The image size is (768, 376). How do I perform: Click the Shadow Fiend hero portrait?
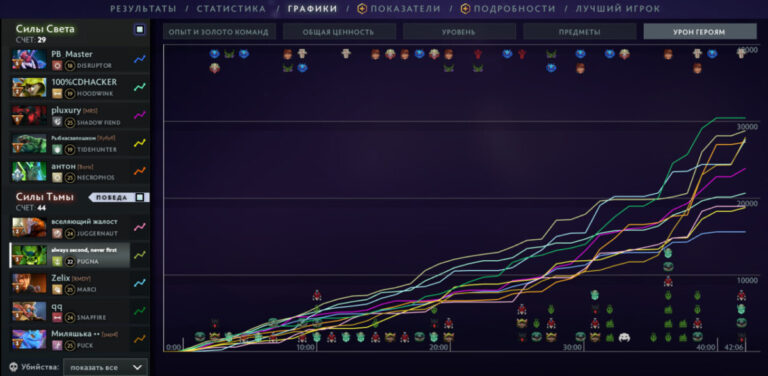29,116
